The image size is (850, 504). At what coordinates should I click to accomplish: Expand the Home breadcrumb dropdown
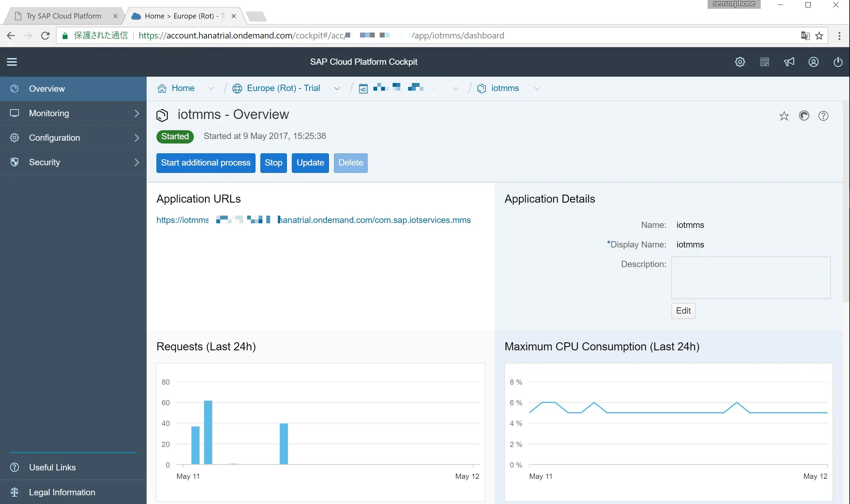click(x=211, y=89)
